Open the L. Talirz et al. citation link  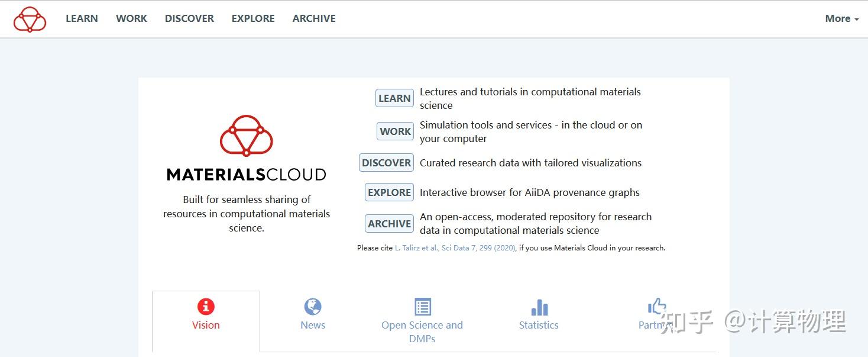click(455, 248)
